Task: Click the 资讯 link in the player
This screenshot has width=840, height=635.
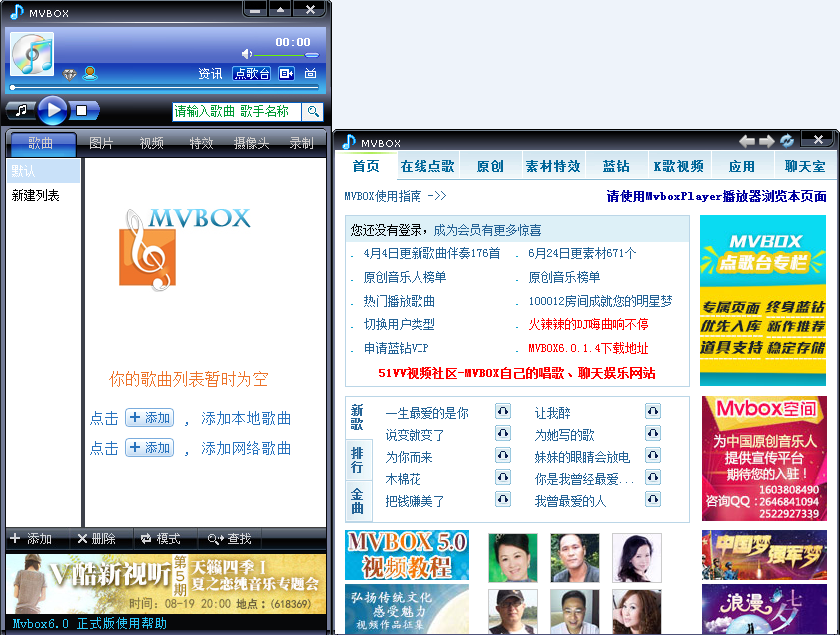Action: point(212,72)
